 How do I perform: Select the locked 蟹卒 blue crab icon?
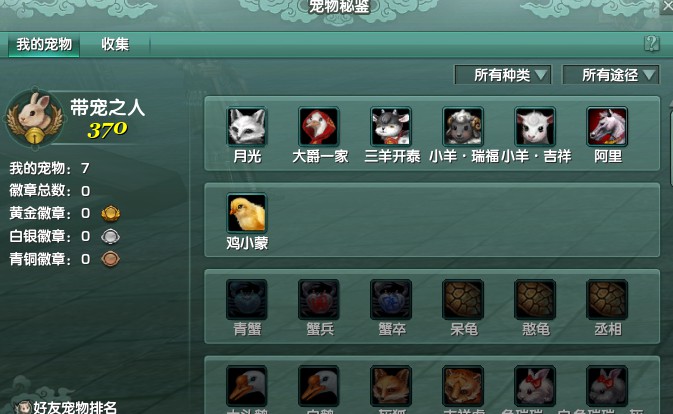pyautogui.click(x=391, y=299)
